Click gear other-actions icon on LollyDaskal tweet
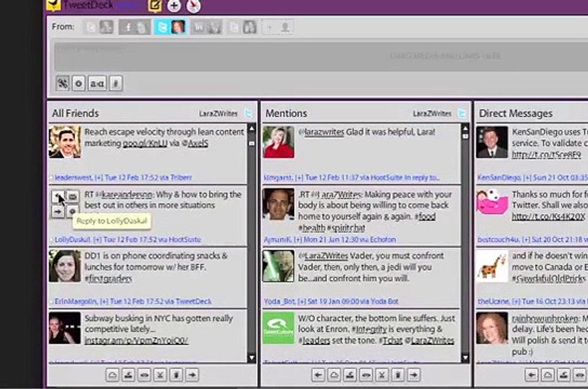Screen dimensions: 588x389 coord(73,211)
